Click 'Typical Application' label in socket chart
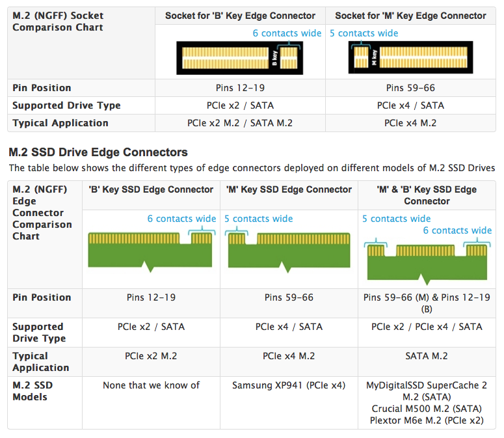 point(60,123)
